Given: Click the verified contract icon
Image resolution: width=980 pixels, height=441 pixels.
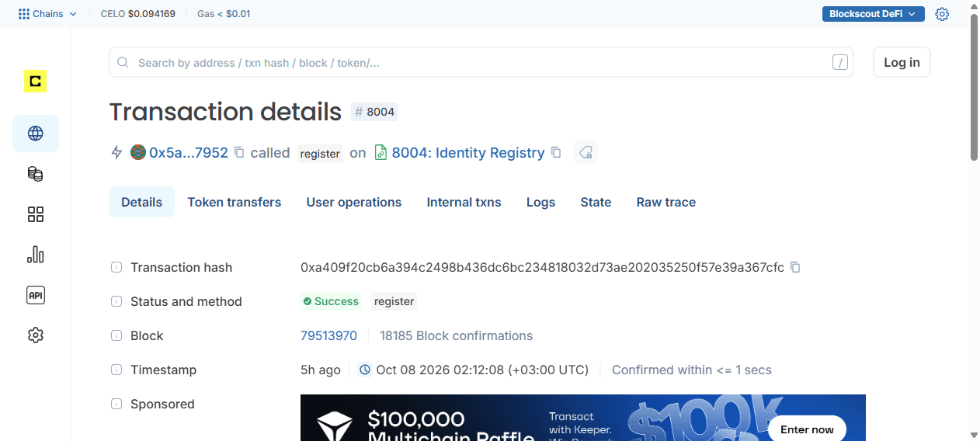Looking at the screenshot, I should pyautogui.click(x=381, y=153).
